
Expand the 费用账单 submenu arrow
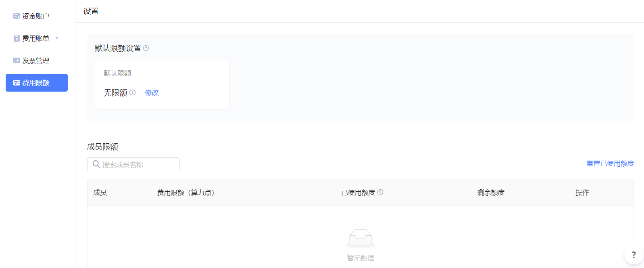point(57,38)
